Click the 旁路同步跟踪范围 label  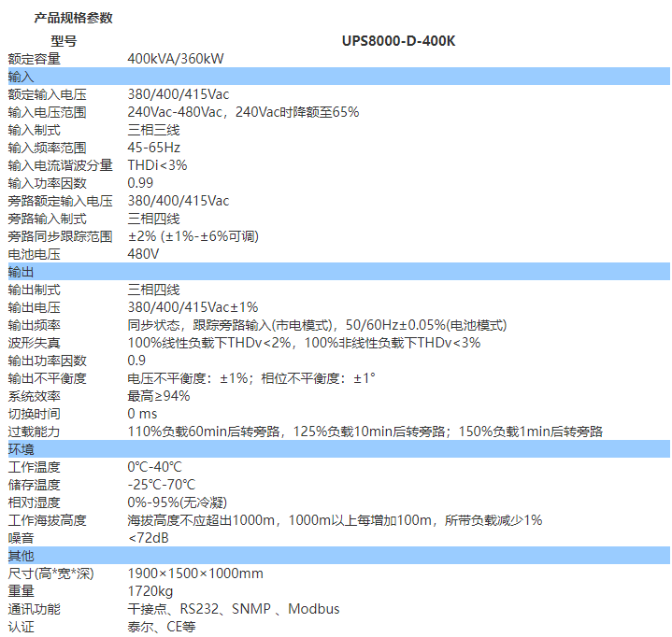tap(60, 236)
